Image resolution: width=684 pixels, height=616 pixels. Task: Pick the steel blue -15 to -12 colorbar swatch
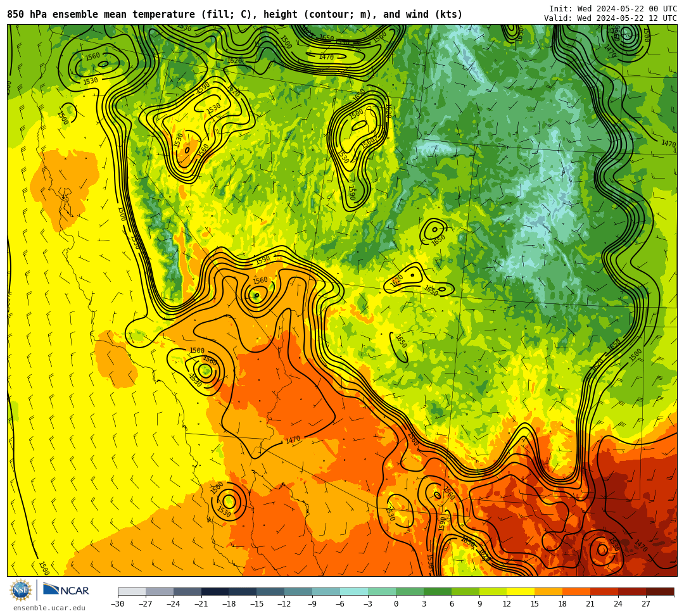(271, 591)
